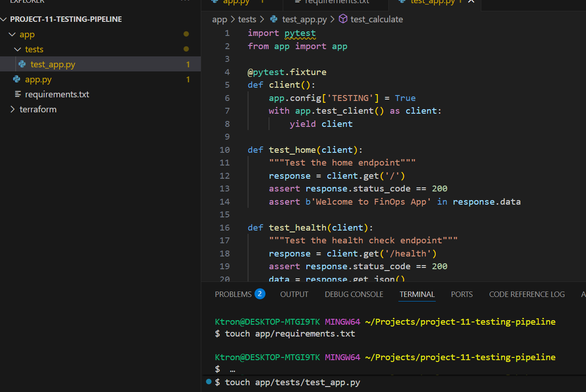Open app.py from the explorer tree

[x=38, y=80]
